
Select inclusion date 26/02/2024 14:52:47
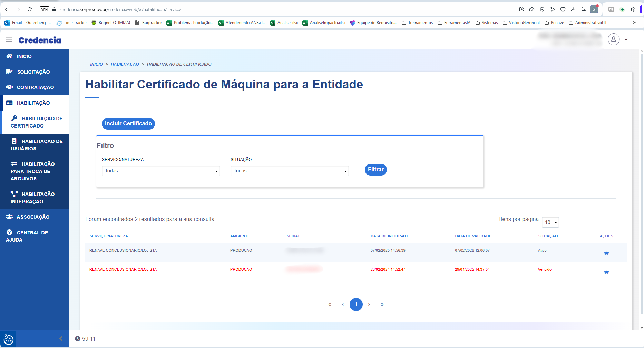point(388,270)
